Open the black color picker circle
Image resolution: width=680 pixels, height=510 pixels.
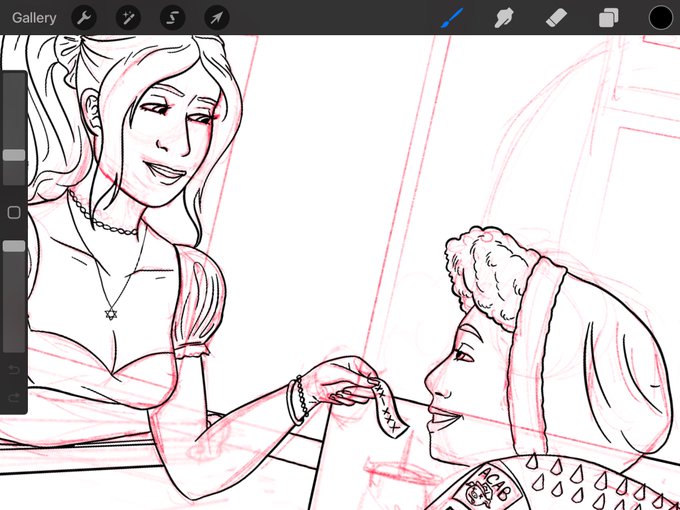tap(660, 18)
